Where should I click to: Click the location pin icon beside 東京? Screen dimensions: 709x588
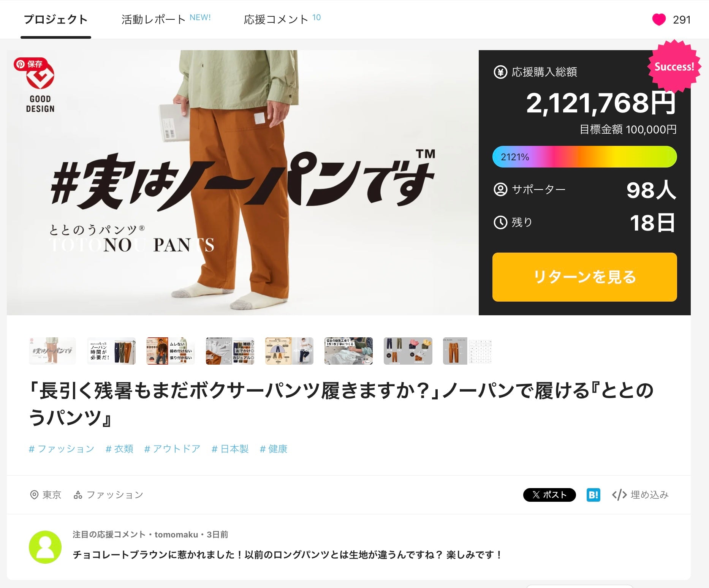click(x=34, y=495)
